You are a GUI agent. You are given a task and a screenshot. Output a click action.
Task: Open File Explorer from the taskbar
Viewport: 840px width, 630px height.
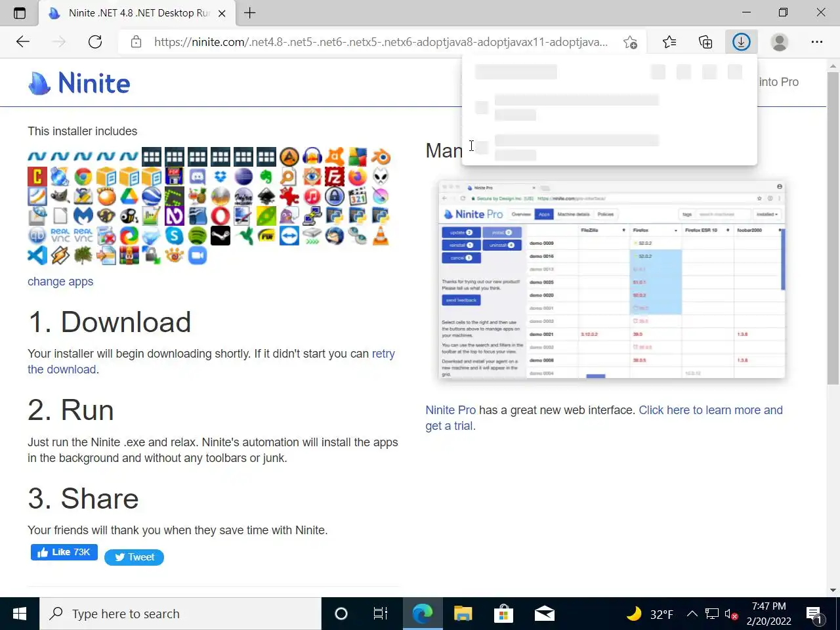click(463, 614)
